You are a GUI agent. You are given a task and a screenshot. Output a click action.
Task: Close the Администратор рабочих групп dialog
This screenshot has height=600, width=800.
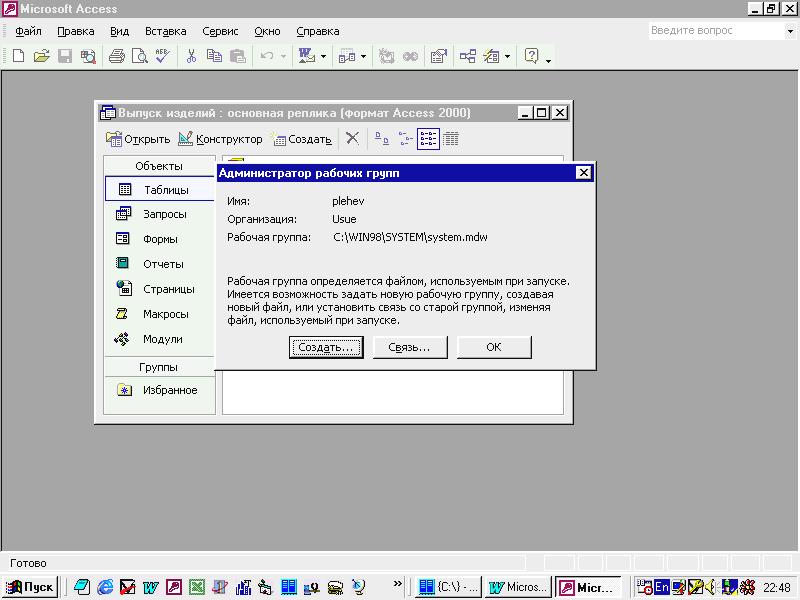(x=583, y=173)
